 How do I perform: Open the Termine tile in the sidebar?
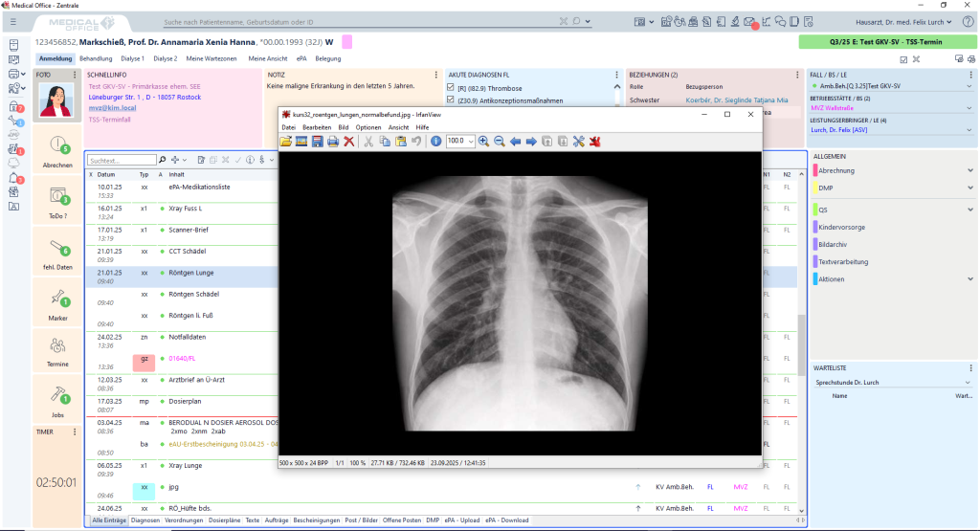click(57, 351)
